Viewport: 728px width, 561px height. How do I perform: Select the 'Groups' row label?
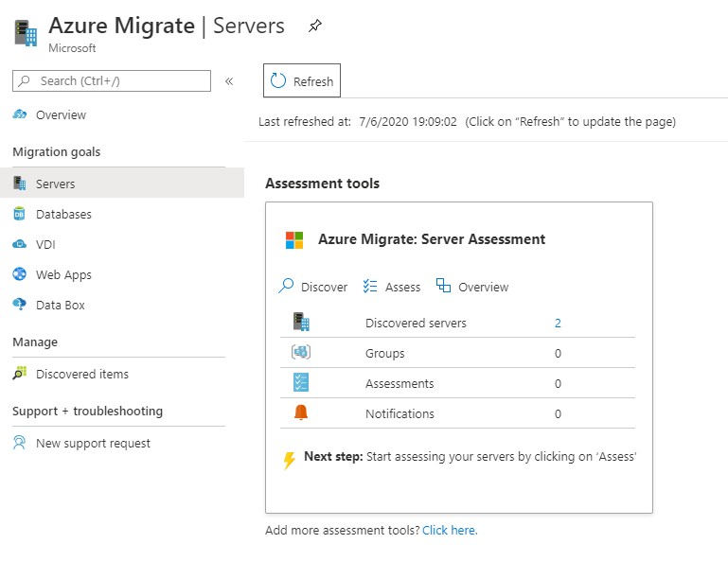385,354
